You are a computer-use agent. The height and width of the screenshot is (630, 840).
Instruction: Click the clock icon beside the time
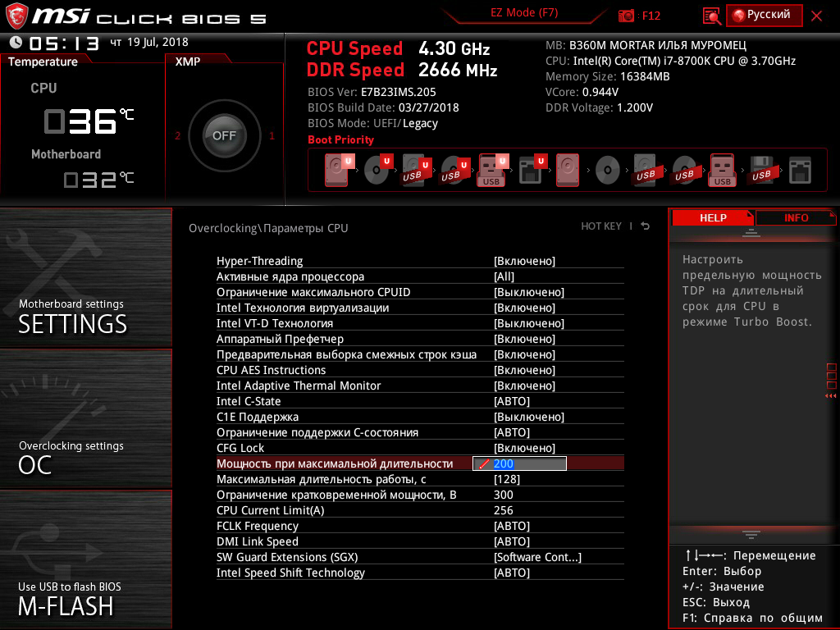pyautogui.click(x=16, y=42)
